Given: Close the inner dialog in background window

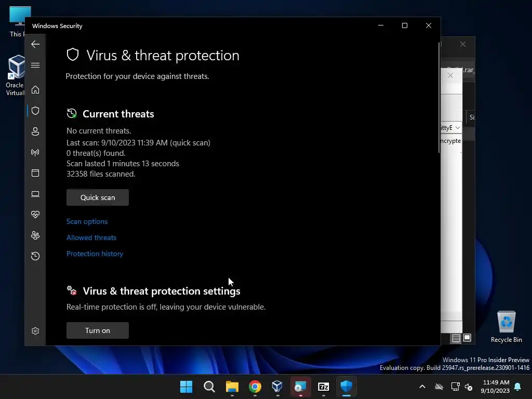Looking at the screenshot, I should tap(450, 75).
